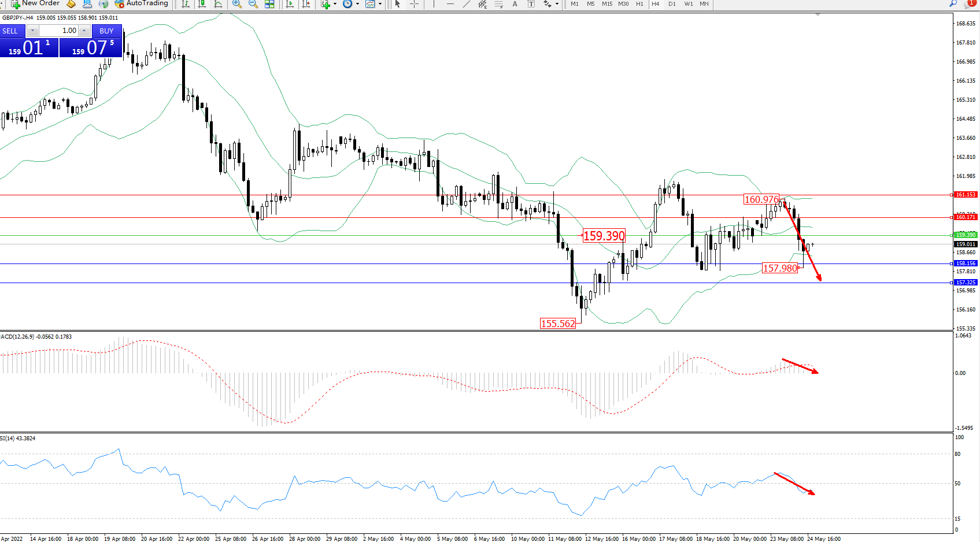
Task: Select the equidistant channel drawing tool
Action: (482, 4)
